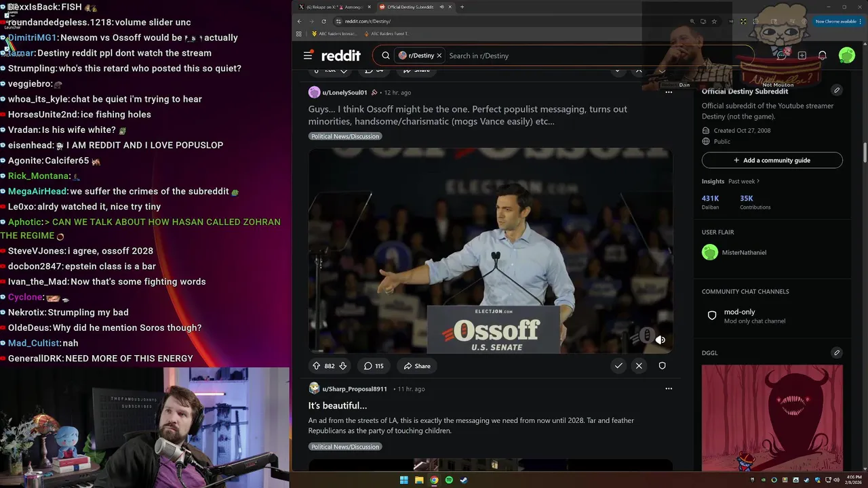
Task: Reload the reddit.com page
Action: 323,21
